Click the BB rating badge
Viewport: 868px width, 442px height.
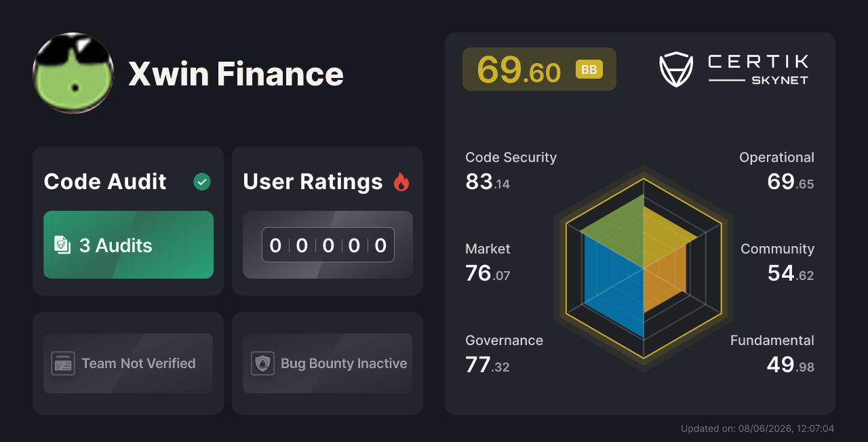[589, 69]
